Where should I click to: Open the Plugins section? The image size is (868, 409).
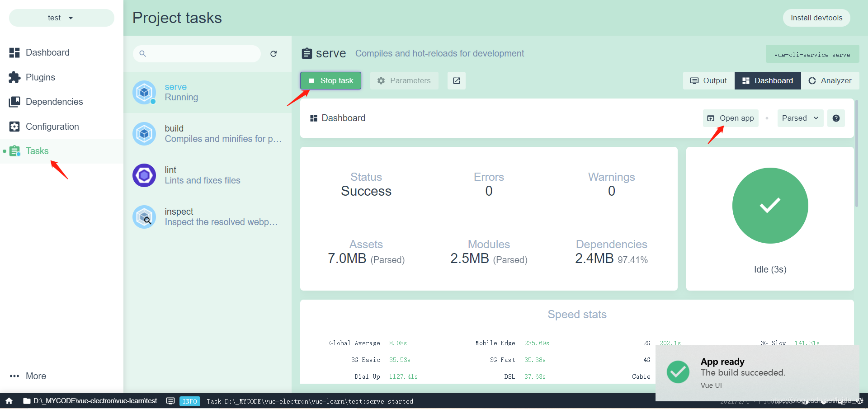[61, 77]
